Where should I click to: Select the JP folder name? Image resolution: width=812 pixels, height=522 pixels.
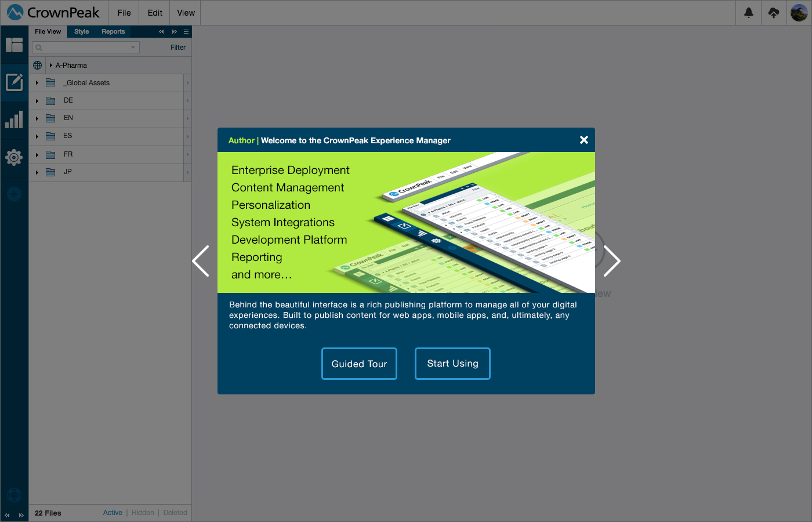coord(68,172)
